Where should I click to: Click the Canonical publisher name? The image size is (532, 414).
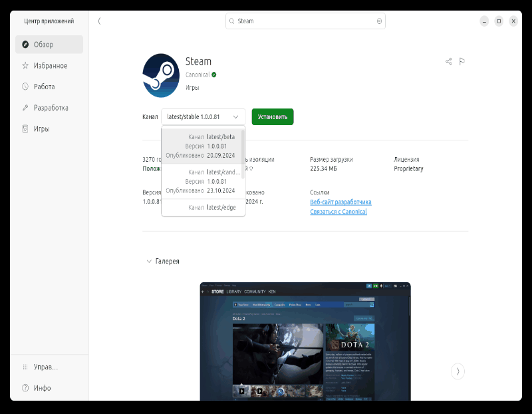198,75
